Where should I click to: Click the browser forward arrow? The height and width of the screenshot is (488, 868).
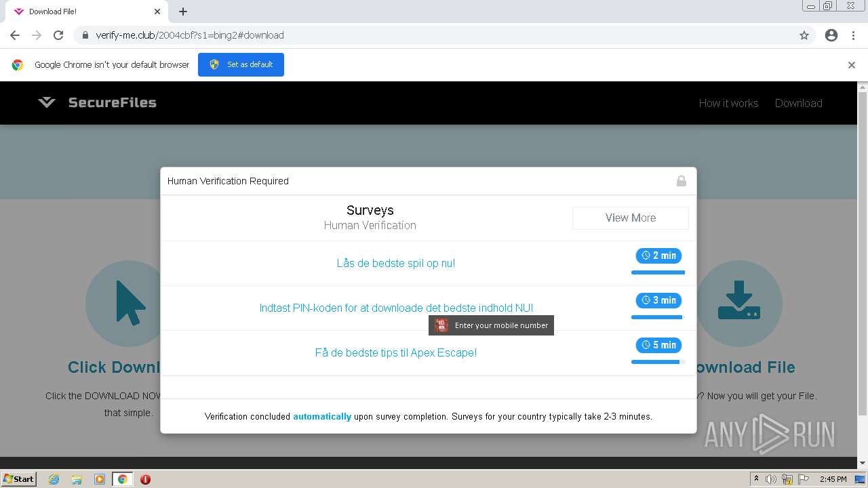37,35
